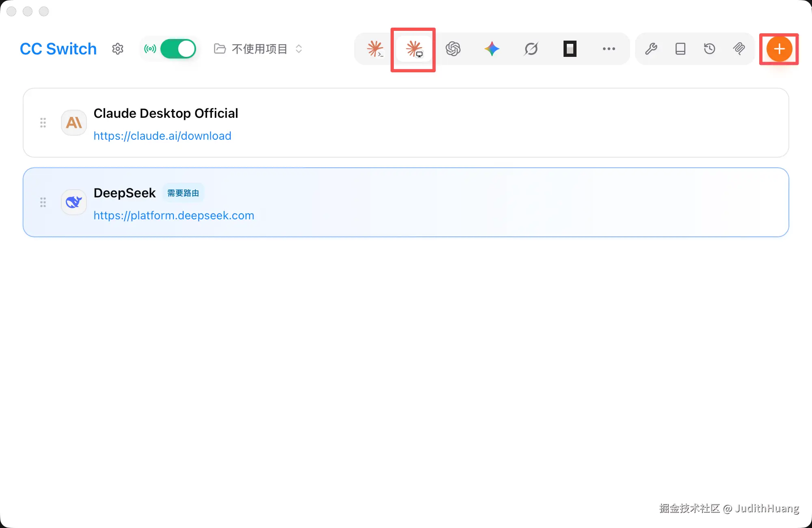Click the paperclip attachment icon
This screenshot has width=812, height=528.
coord(739,49)
